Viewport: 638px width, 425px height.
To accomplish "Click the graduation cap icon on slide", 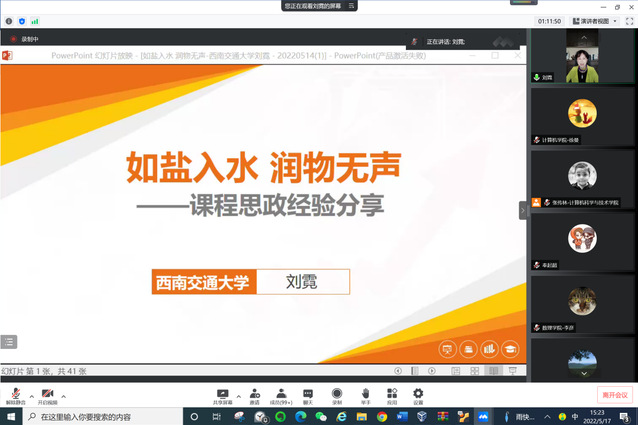I will pos(511,349).
